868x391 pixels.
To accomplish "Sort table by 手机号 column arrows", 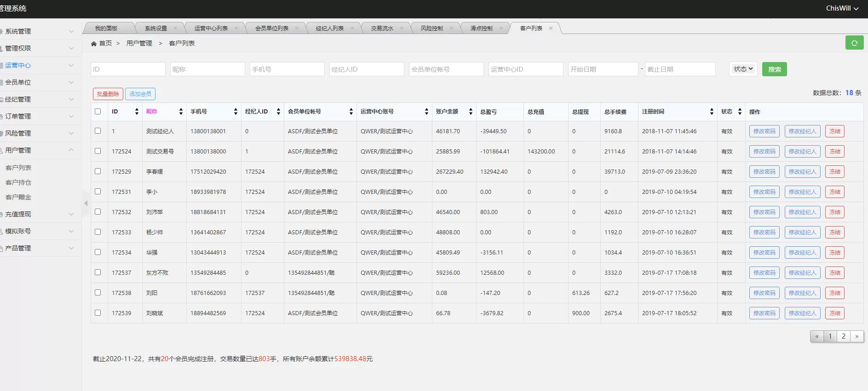I will point(236,112).
